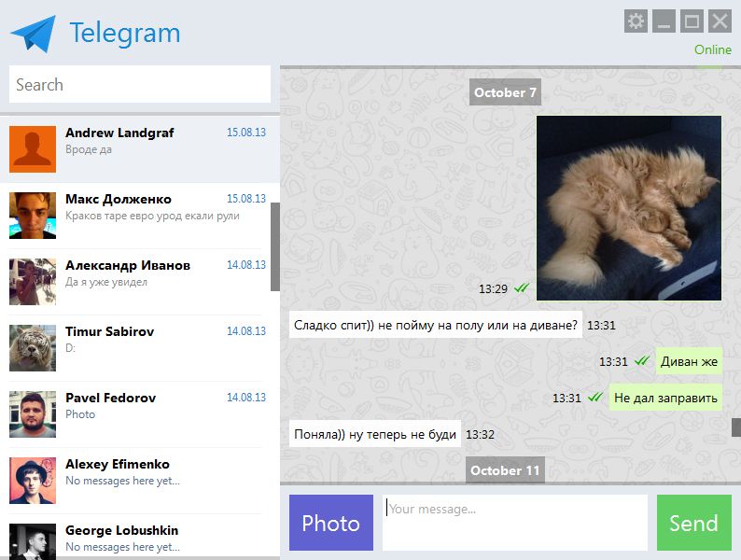Screen dimensions: 741x560
Task: Click the Photo attachment button
Action: tap(330, 523)
